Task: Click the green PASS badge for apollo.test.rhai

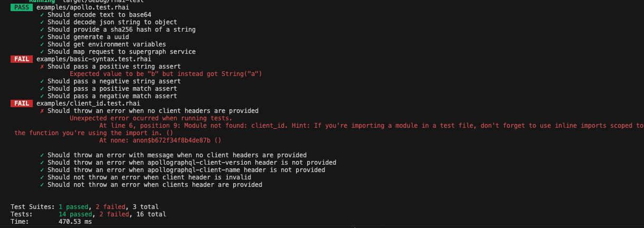Action: [x=22, y=7]
